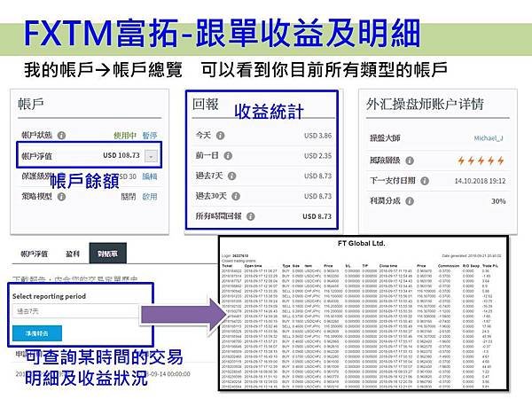
Task: Click the blue 準備報告 button
Action: (x=37, y=333)
